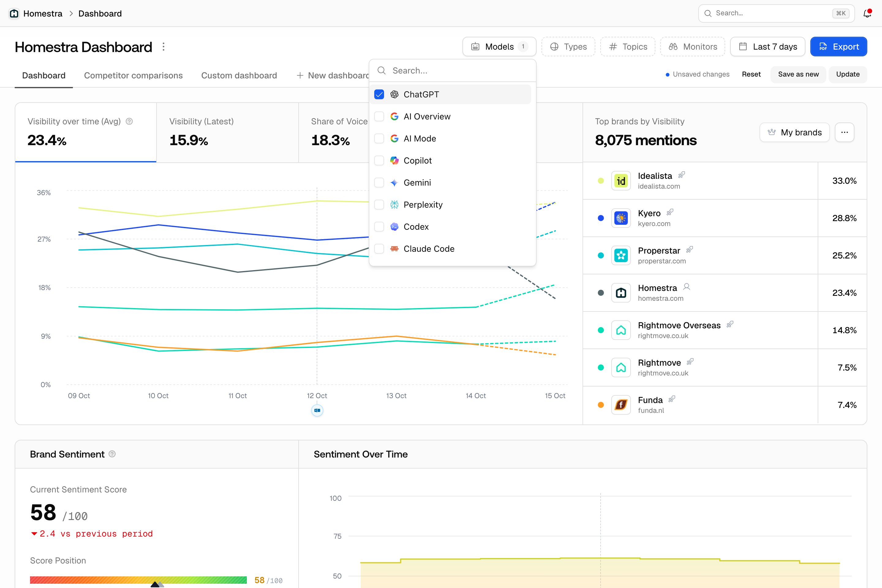Image resolution: width=882 pixels, height=588 pixels.
Task: Click the rocket icon next to Rightmove Overseas
Action: (730, 324)
